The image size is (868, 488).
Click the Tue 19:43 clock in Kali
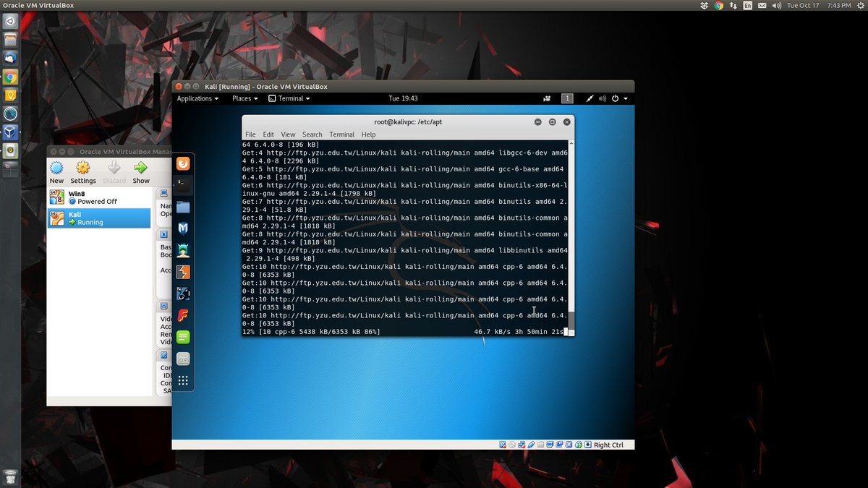click(403, 98)
